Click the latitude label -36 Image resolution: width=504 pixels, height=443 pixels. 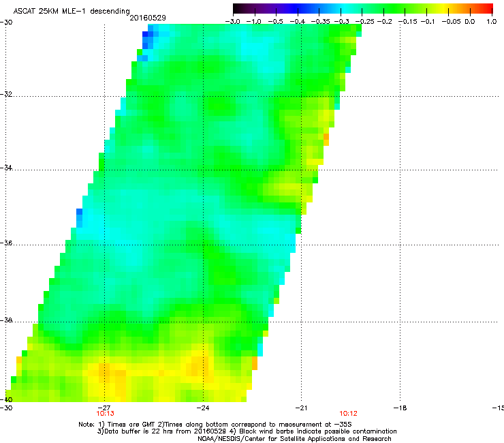coord(6,243)
